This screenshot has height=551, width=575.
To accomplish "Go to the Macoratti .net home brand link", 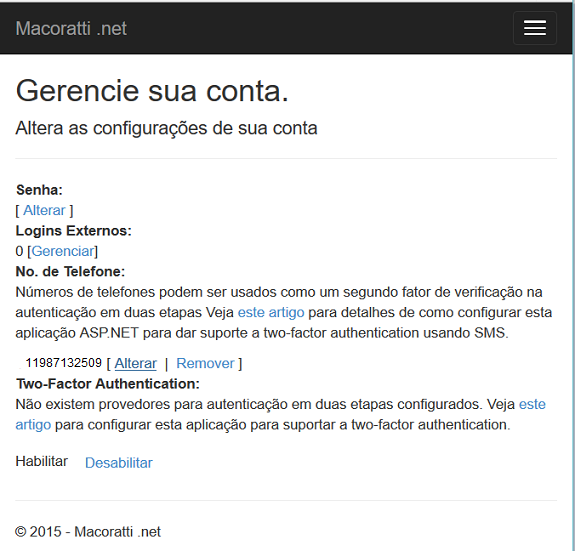I will [x=71, y=29].
